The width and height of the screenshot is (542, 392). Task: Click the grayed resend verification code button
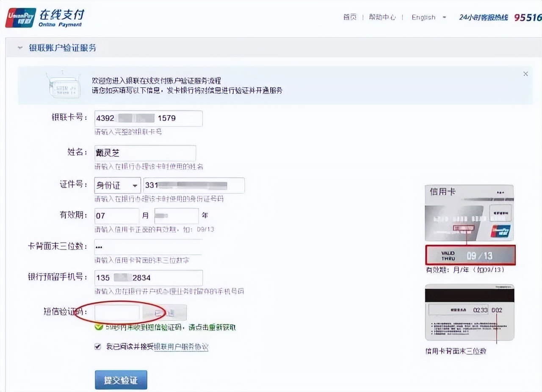tap(165, 312)
